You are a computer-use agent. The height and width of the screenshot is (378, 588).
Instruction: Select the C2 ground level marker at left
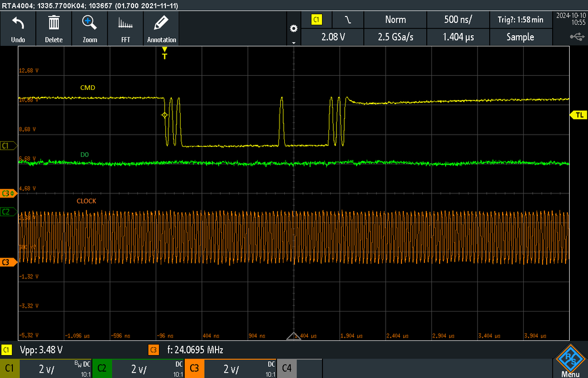click(8, 212)
